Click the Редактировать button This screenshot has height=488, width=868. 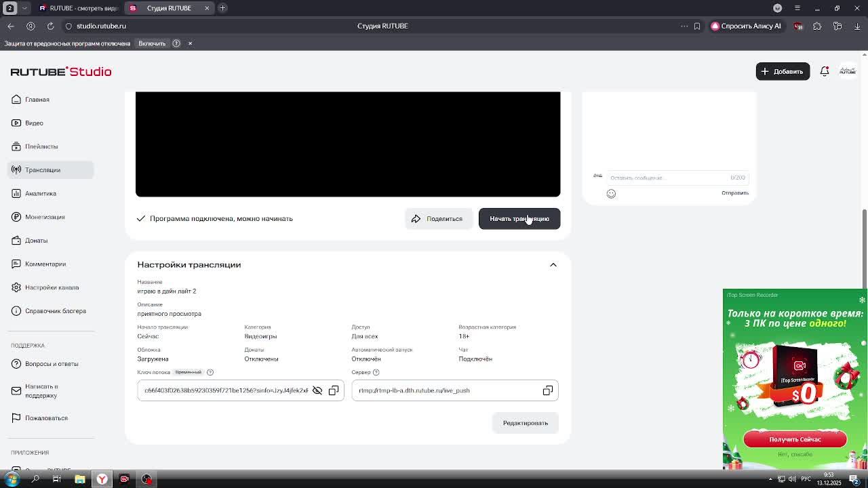pos(526,423)
